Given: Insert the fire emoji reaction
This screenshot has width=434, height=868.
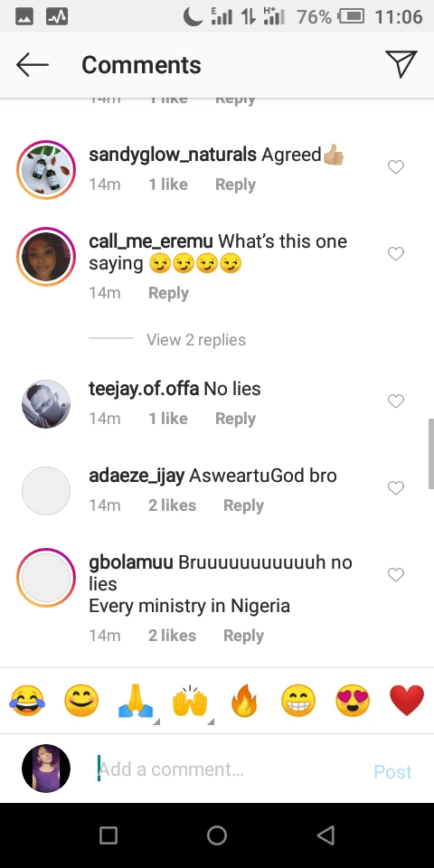Looking at the screenshot, I should click(x=244, y=700).
